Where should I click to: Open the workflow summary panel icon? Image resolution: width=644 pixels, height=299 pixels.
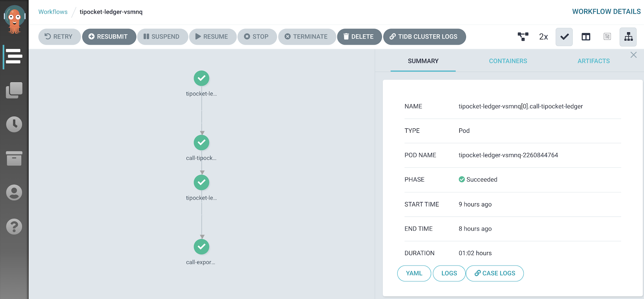pos(607,37)
